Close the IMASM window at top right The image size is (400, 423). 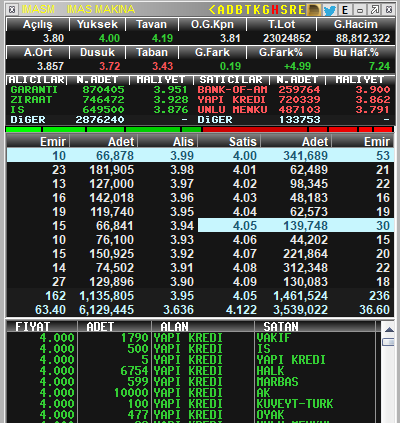[x=389, y=10]
